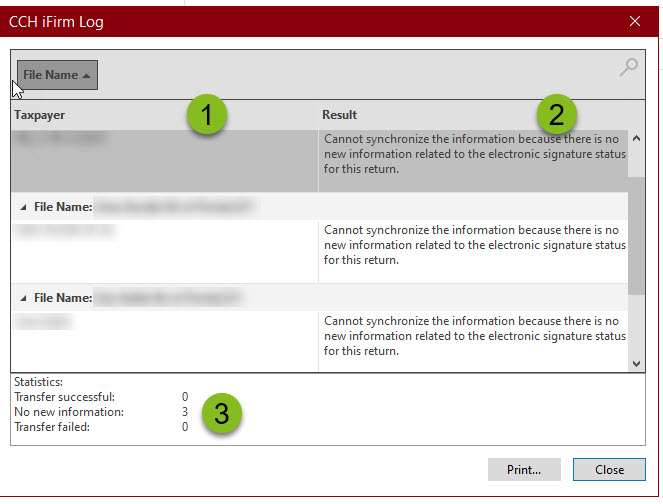663x504 pixels.
Task: Toggle the File Name grouping sort button
Action: (x=58, y=75)
